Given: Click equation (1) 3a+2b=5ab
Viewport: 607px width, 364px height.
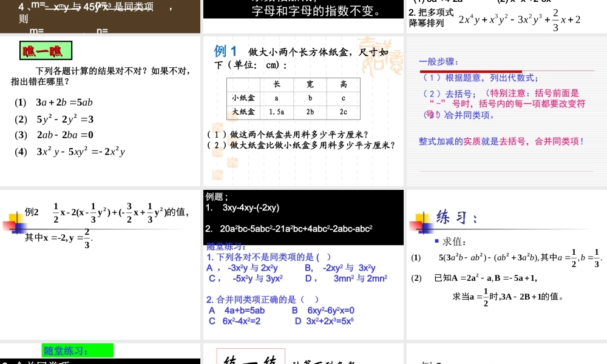Looking at the screenshot, I should click(54, 103).
